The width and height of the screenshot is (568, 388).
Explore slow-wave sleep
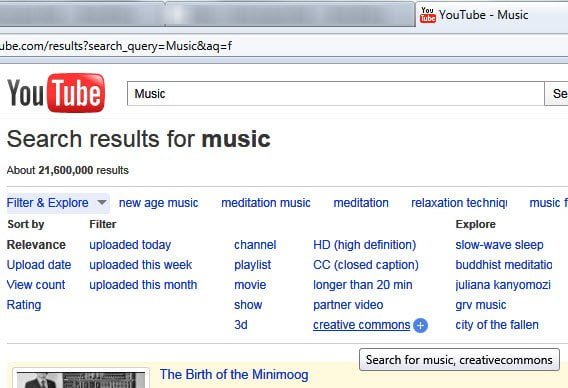[x=499, y=245]
